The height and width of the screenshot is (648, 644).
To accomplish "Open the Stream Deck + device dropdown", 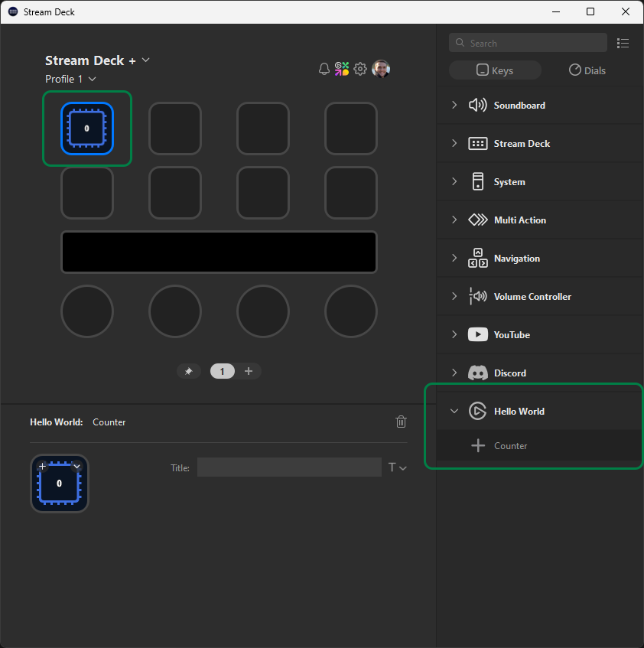I will (x=145, y=60).
